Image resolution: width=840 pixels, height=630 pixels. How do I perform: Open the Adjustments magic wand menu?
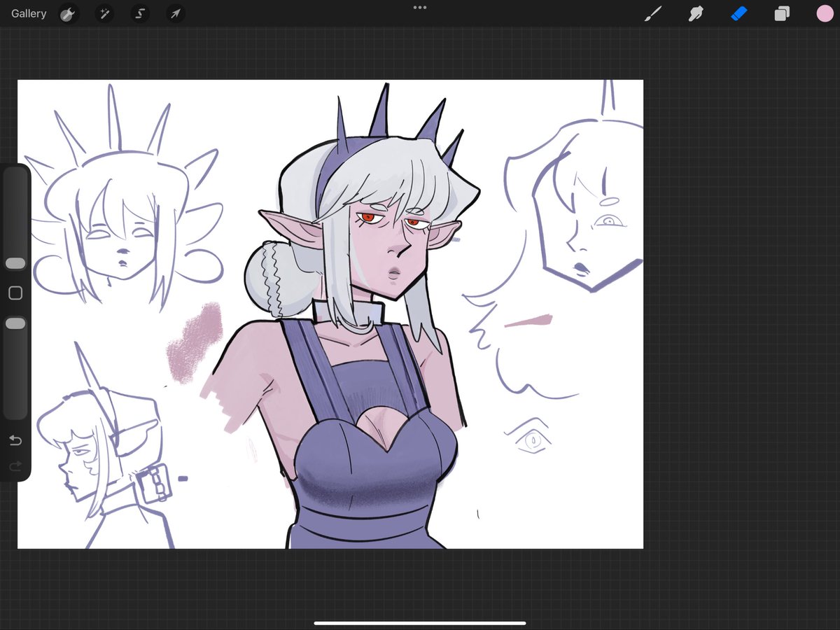(x=104, y=13)
